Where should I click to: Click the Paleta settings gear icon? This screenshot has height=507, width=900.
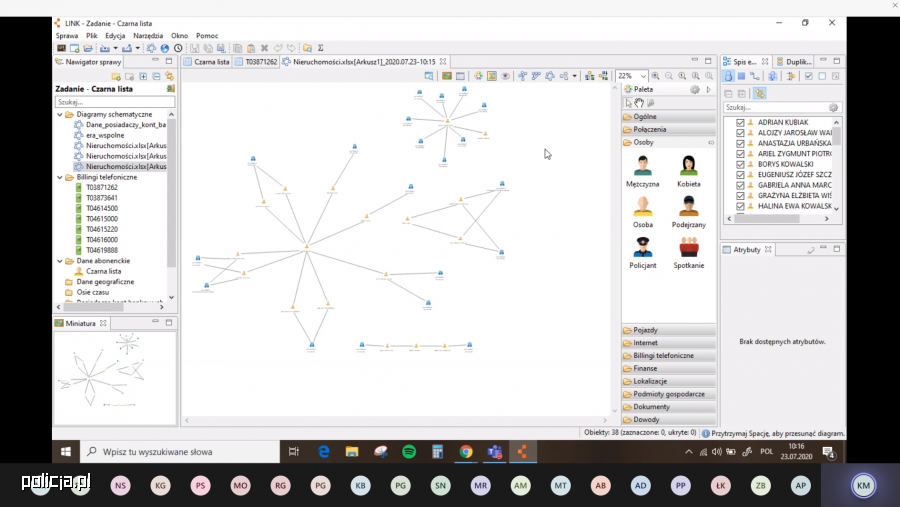(695, 90)
